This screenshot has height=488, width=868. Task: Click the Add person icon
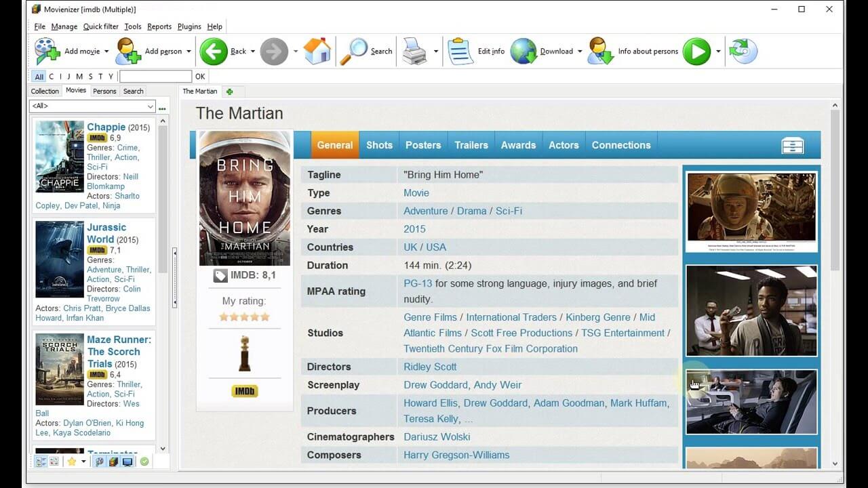tap(128, 52)
